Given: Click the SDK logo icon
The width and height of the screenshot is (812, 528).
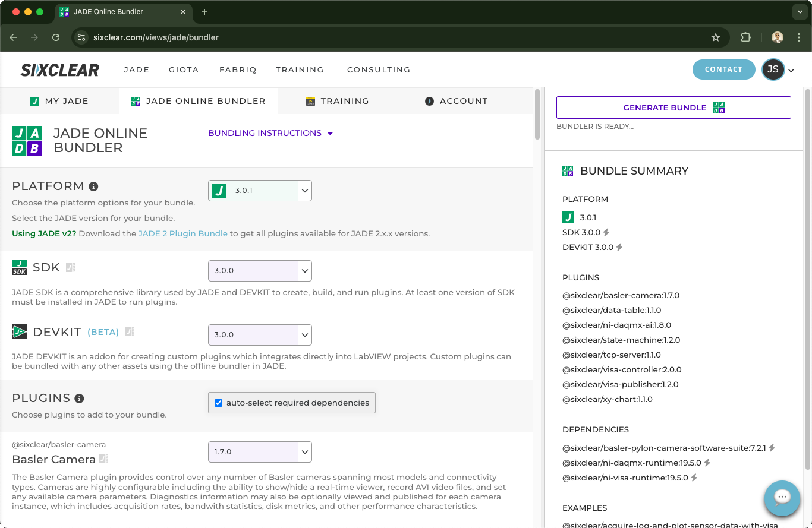Looking at the screenshot, I should (x=20, y=268).
